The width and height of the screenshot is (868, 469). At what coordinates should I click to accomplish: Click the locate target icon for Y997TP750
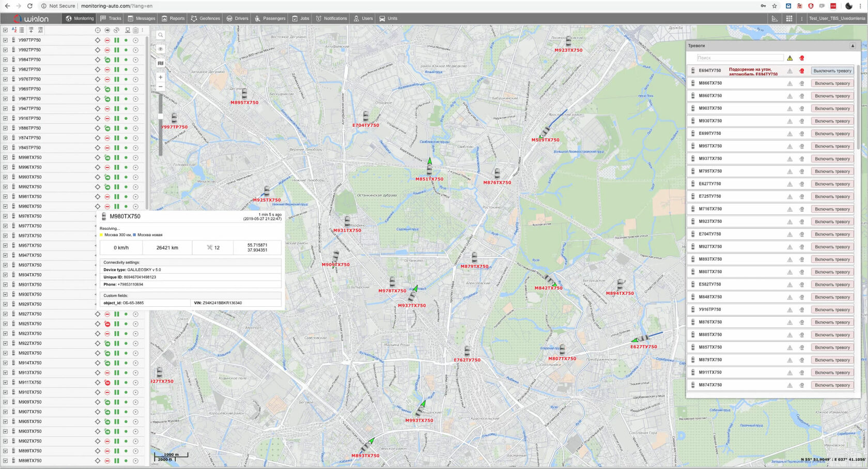pyautogui.click(x=98, y=40)
